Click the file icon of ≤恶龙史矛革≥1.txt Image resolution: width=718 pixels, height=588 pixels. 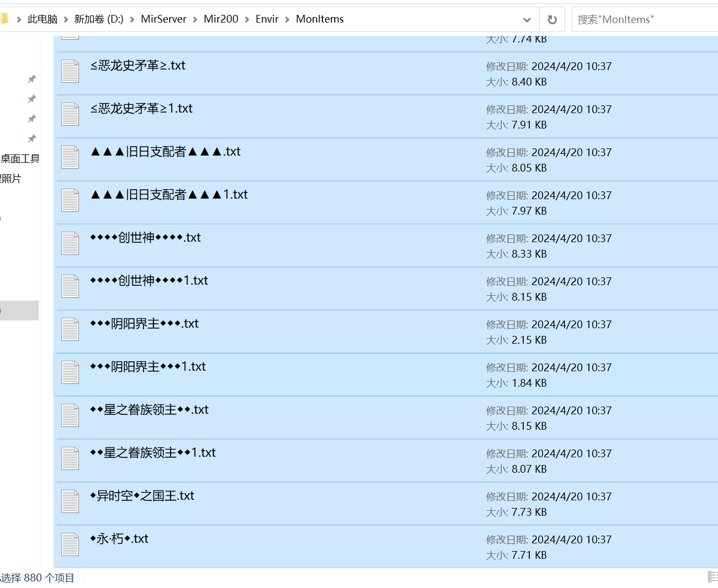pyautogui.click(x=70, y=114)
